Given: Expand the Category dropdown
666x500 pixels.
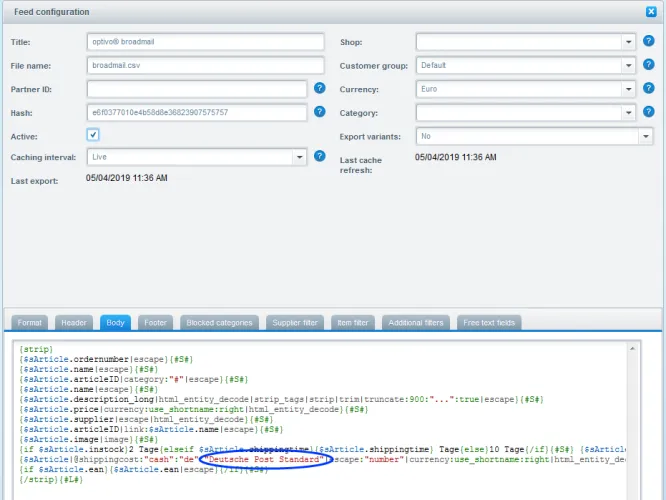Looking at the screenshot, I should (628, 113).
